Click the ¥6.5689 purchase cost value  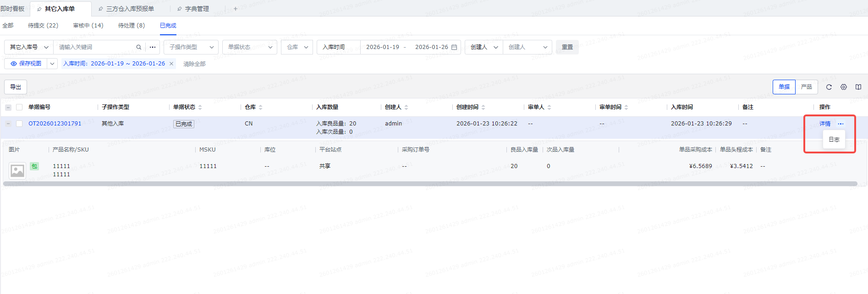(701, 166)
